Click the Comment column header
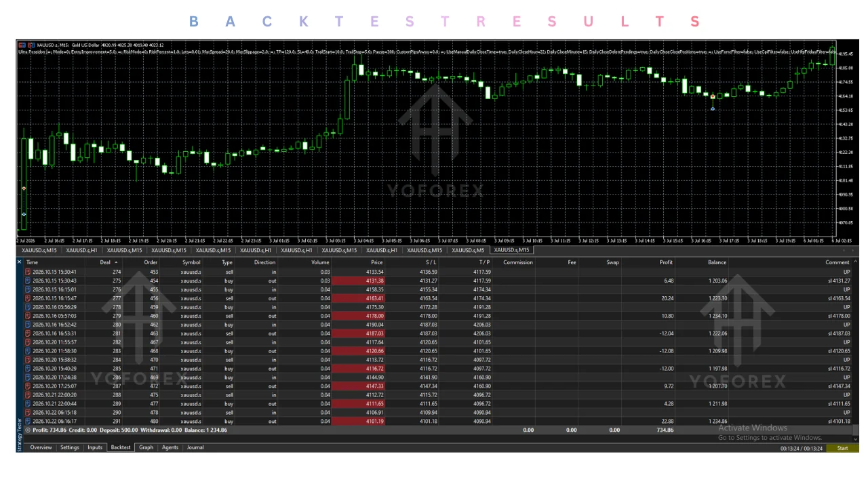Screen dimensions: 868x488 tap(837, 262)
